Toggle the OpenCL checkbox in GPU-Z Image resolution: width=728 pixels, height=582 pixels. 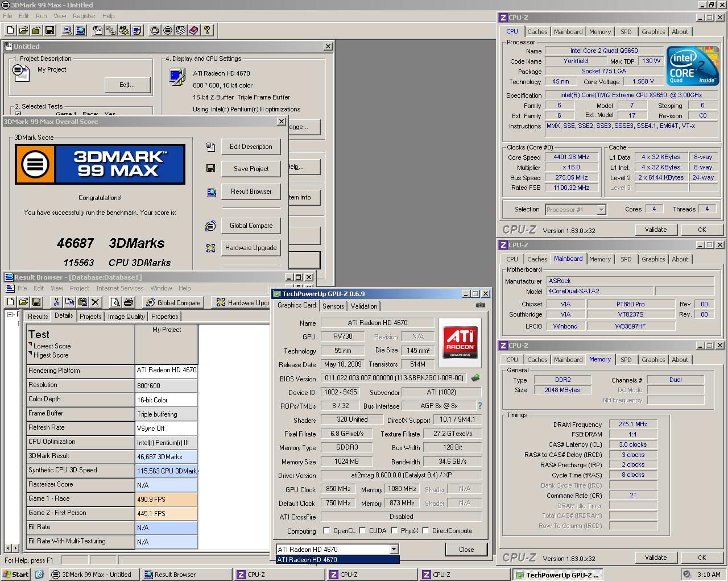pyautogui.click(x=326, y=531)
